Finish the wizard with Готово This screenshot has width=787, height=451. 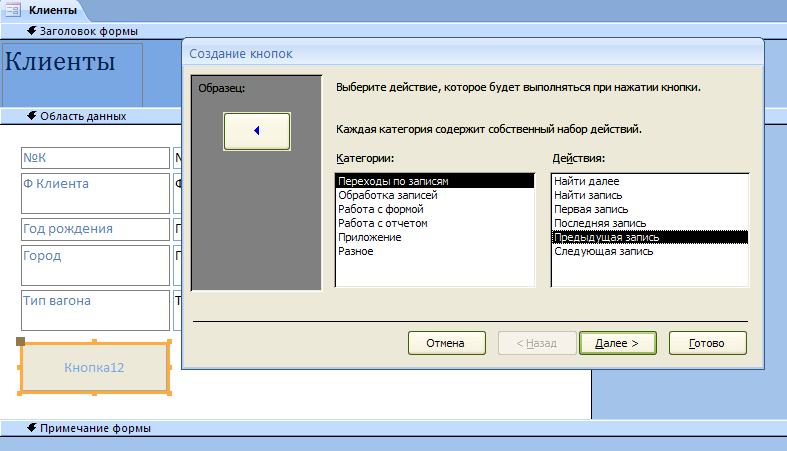coord(708,343)
